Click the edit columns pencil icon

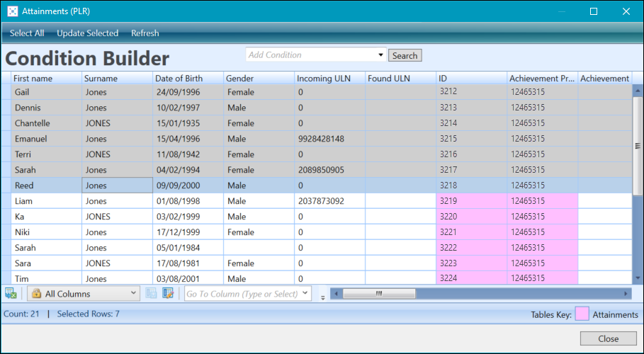168,293
